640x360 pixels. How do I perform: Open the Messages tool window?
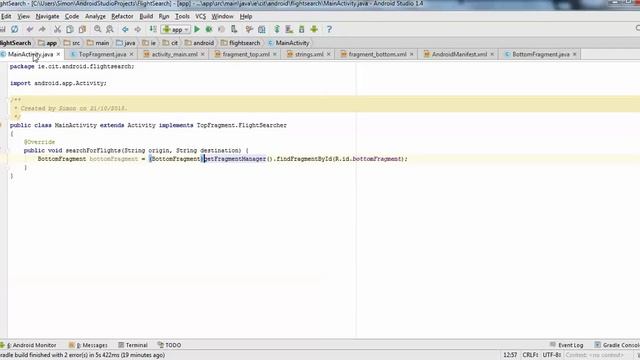(x=88, y=345)
